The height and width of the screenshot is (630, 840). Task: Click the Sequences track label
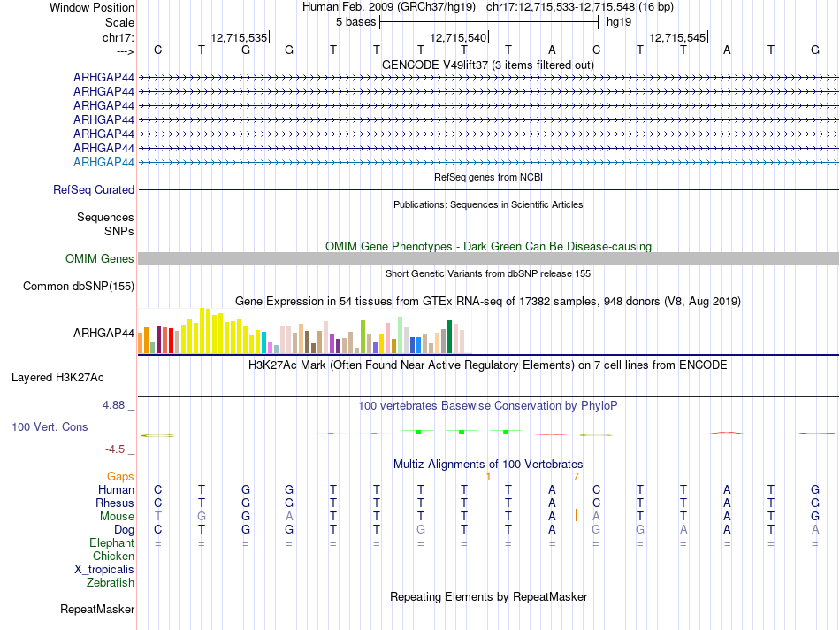(105, 217)
